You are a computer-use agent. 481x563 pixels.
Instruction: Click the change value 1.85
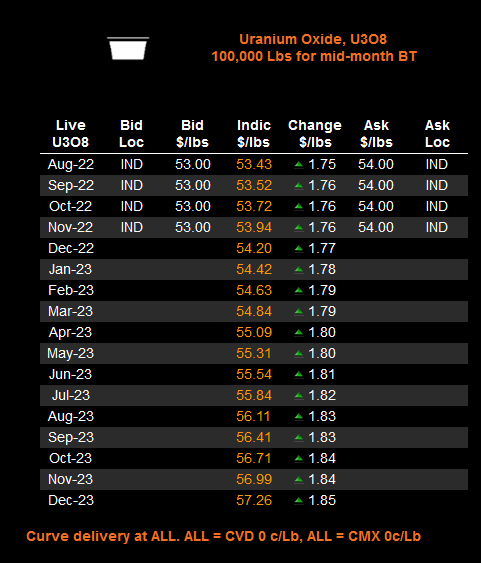coord(322,501)
